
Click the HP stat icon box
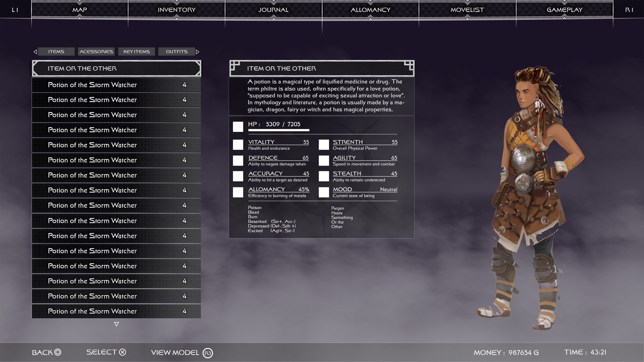[238, 127]
